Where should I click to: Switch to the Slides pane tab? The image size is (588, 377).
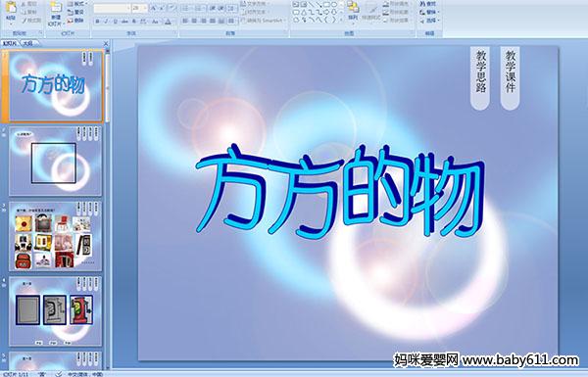tap(10, 43)
